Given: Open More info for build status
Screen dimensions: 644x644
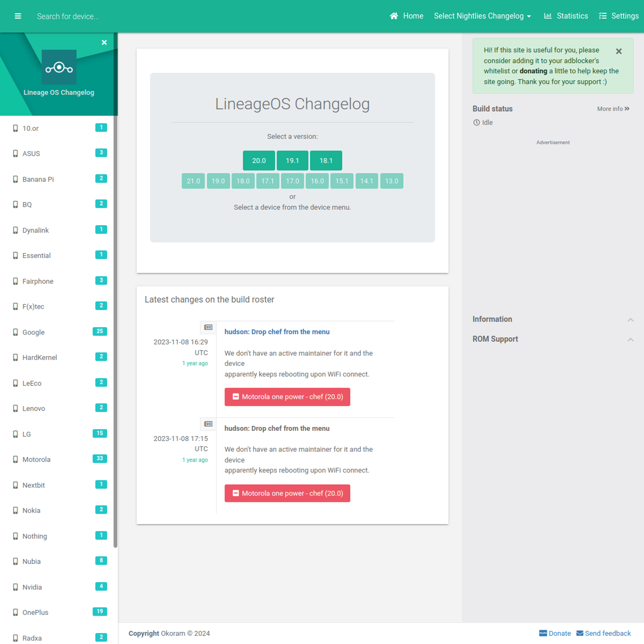Looking at the screenshot, I should [613, 109].
